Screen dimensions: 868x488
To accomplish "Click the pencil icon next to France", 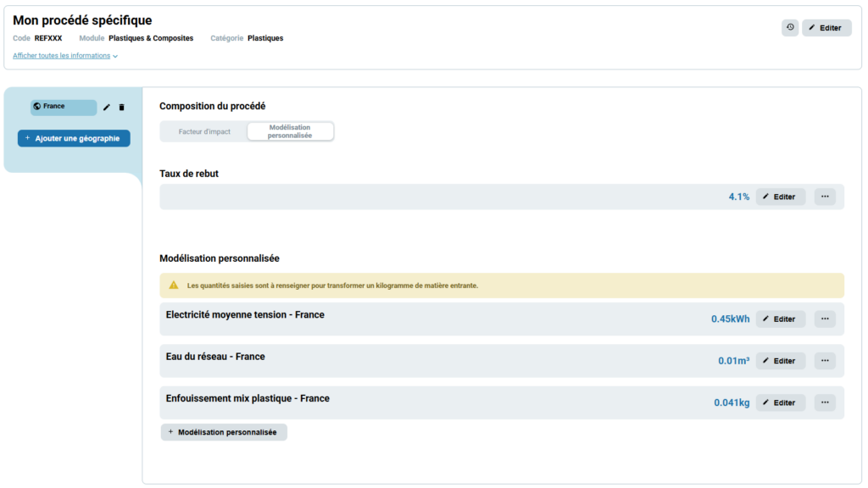I will (107, 108).
